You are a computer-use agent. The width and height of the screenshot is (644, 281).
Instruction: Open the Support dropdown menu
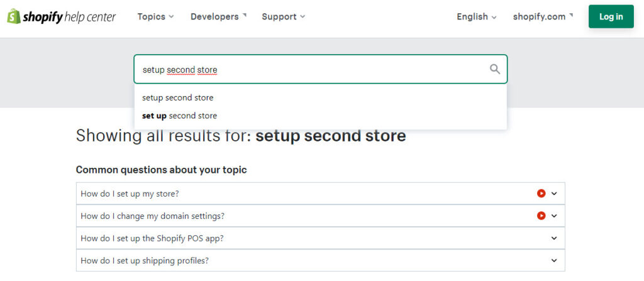[283, 17]
